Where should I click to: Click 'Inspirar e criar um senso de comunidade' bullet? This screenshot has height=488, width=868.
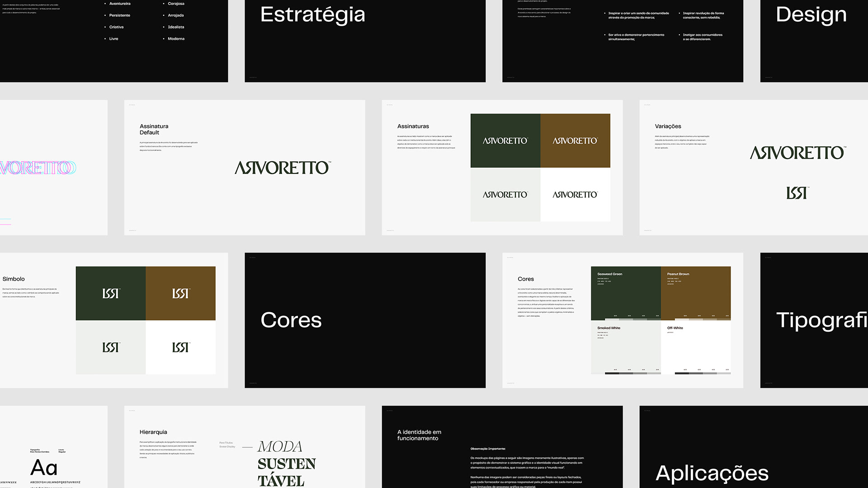click(x=638, y=15)
